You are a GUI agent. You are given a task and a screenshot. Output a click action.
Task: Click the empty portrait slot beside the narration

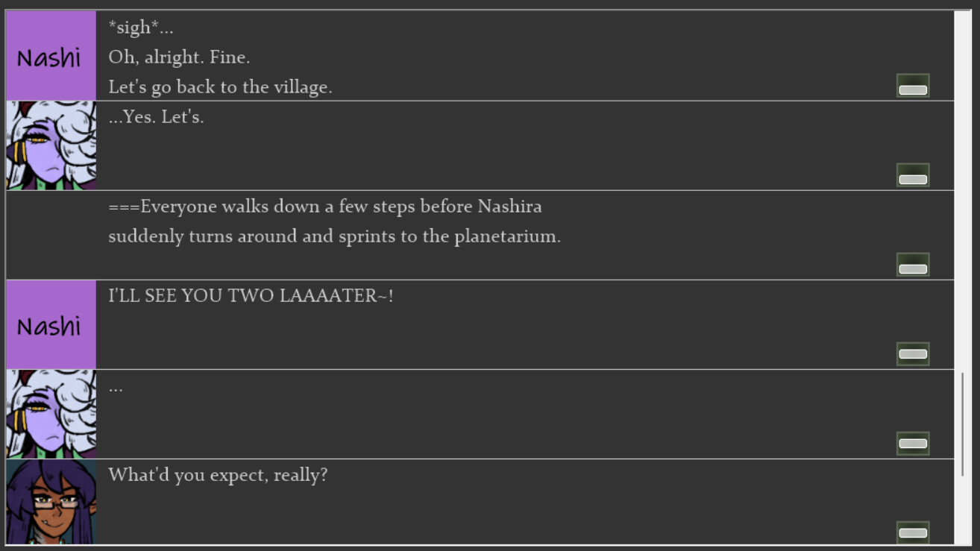click(x=51, y=235)
